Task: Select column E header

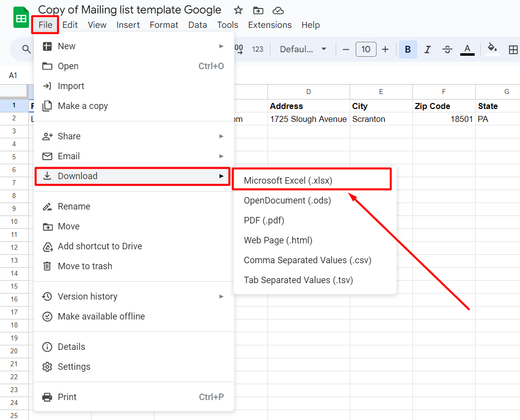Action: click(381, 92)
